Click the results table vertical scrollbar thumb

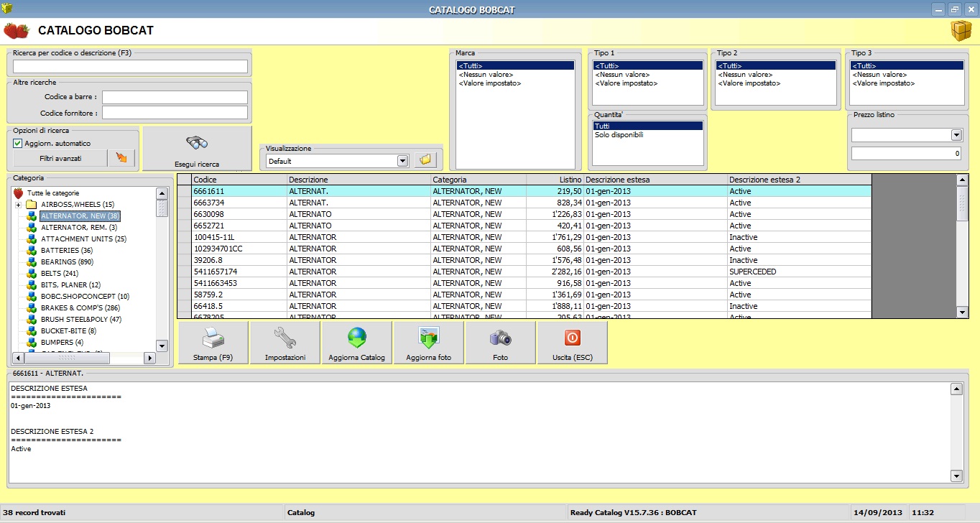tap(963, 203)
